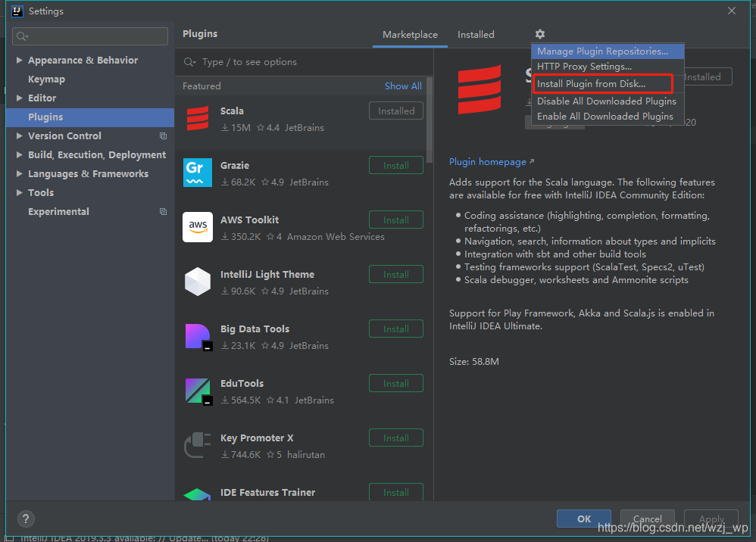756x542 pixels.
Task: Open the plugins gear settings icon
Action: (539, 34)
